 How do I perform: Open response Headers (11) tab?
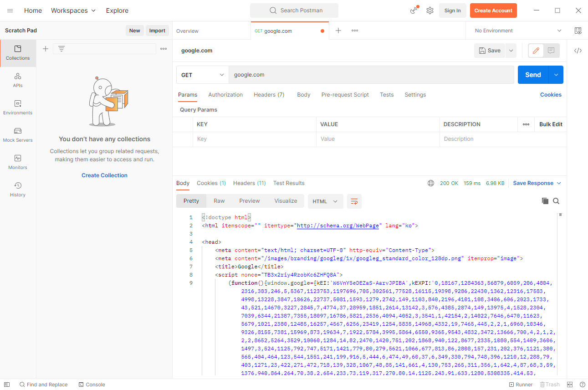pyautogui.click(x=250, y=183)
